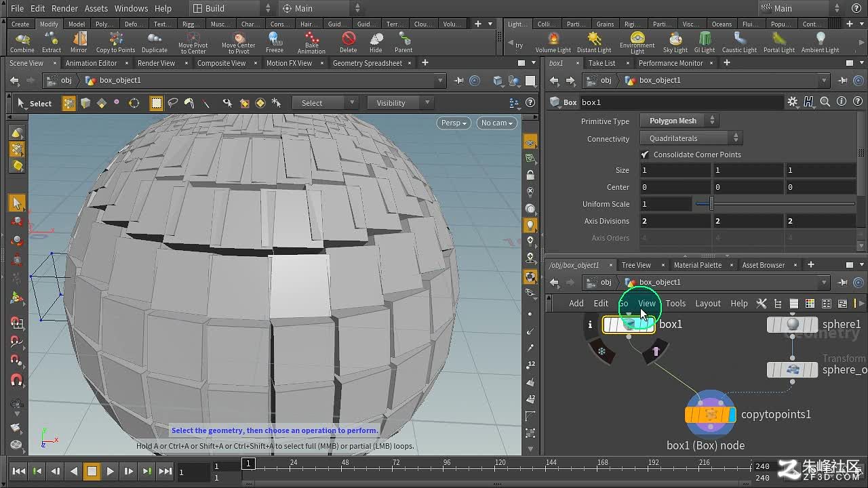Open the Persp camera dropdown
Screen dimensions: 868x488
coord(454,123)
